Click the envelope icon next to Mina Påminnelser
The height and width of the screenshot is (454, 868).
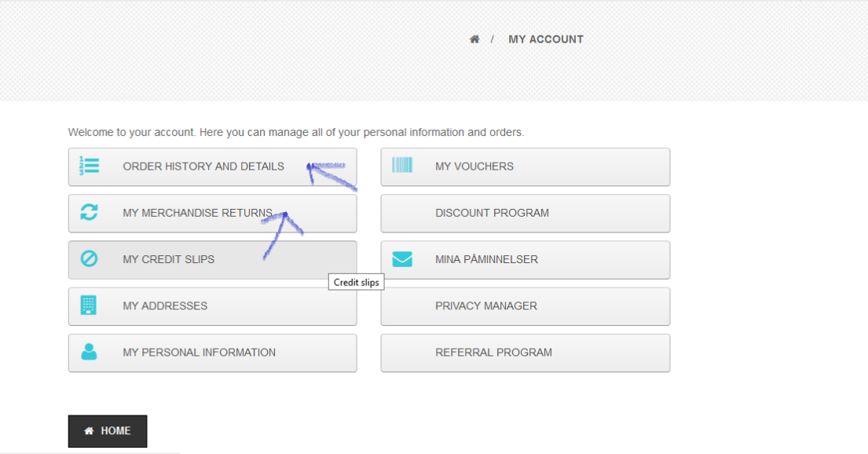(402, 259)
